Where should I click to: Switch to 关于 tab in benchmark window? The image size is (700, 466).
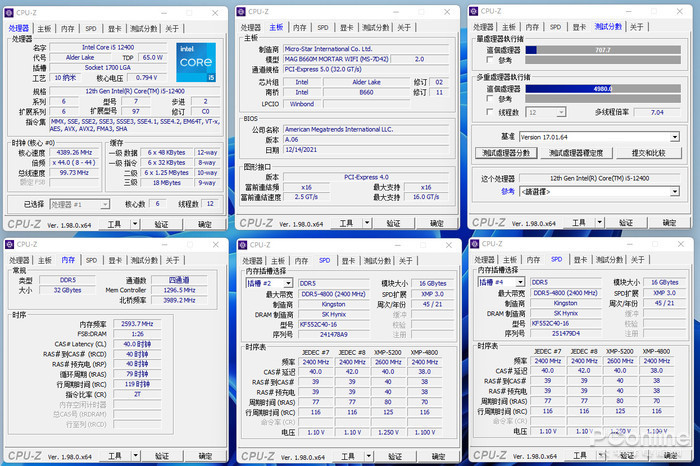click(636, 27)
